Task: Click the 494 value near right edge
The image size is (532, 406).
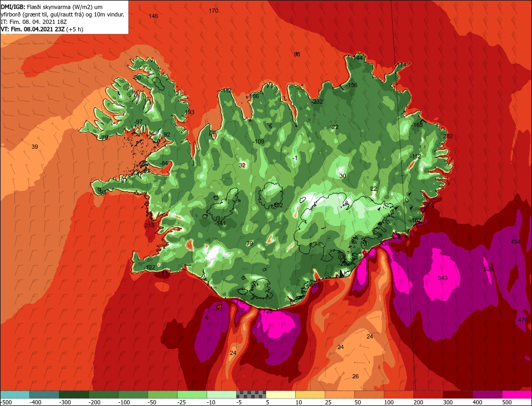Action: tap(516, 242)
